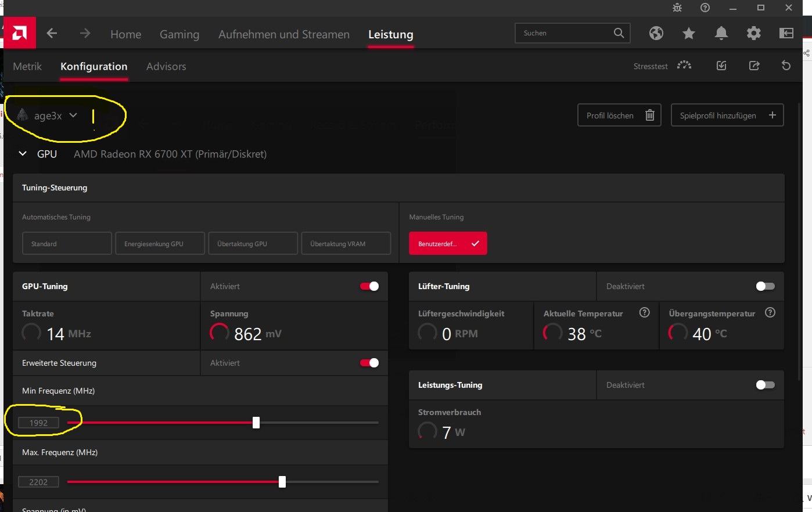Enable the Leistungs-Tuning toggle
The width and height of the screenshot is (812, 512).
coord(766,385)
